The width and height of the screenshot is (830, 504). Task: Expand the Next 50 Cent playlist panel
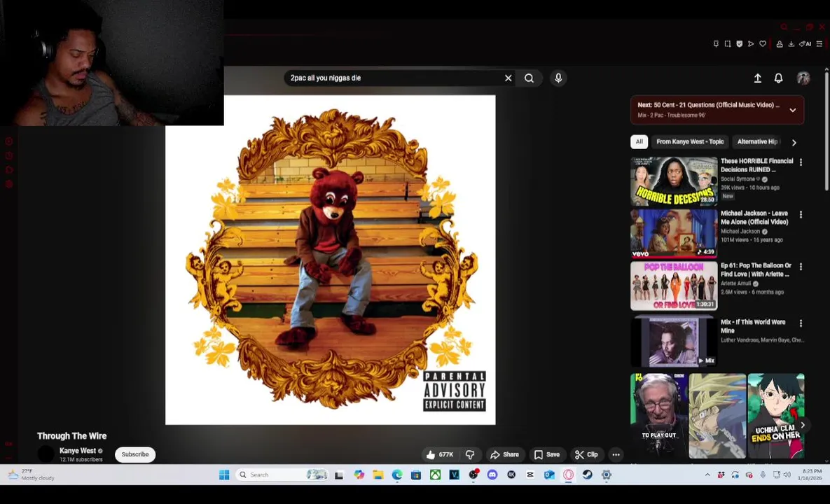[x=792, y=110]
